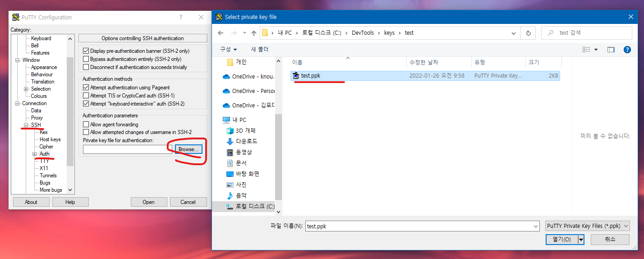Select 로컬 디스크 (C:) drive icon

230,207
